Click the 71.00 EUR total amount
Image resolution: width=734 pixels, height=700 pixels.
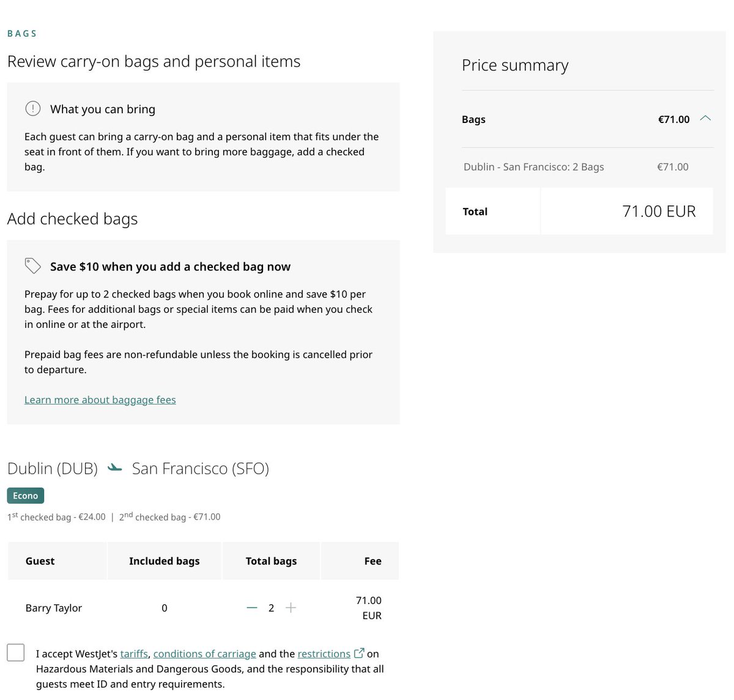[659, 211]
